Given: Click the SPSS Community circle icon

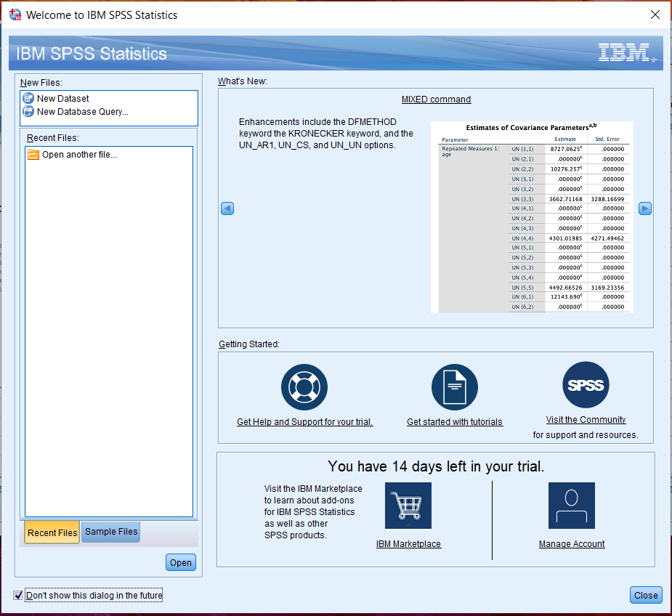Looking at the screenshot, I should click(586, 385).
